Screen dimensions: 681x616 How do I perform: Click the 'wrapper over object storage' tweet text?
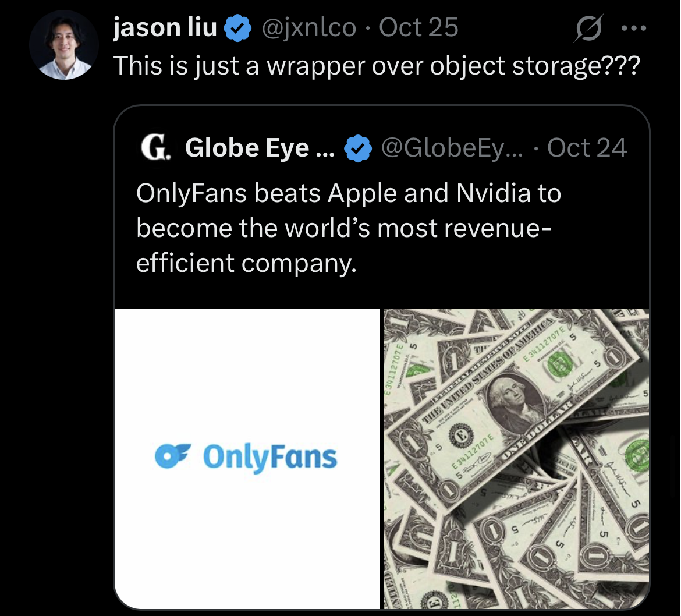click(376, 66)
